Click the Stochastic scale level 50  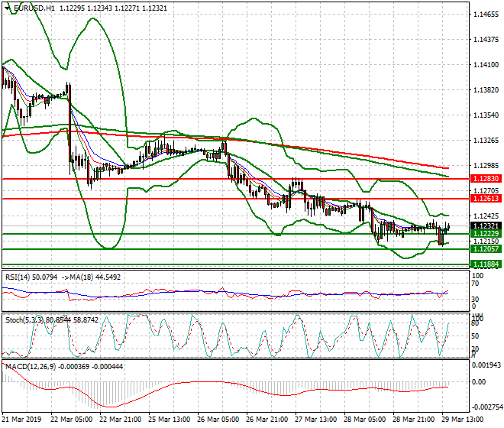point(476,336)
